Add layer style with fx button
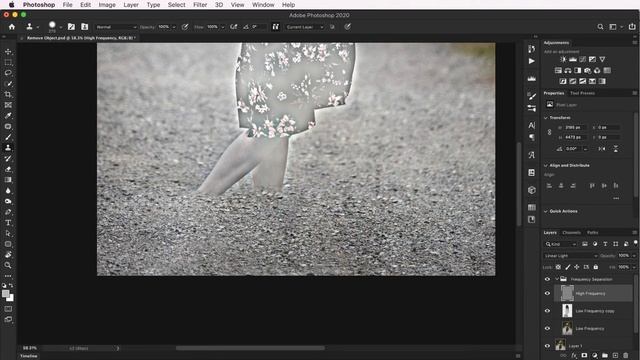Viewport: 640px width, 360px height. [x=574, y=356]
